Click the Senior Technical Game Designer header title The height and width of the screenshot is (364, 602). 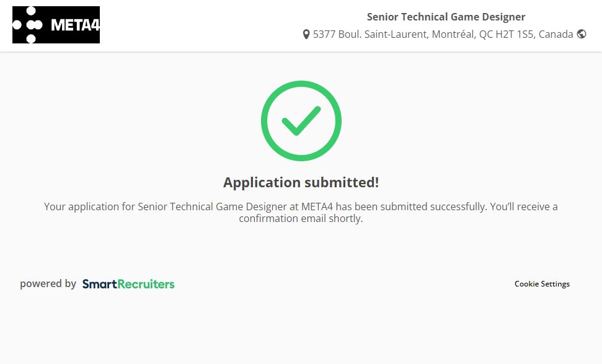[446, 17]
